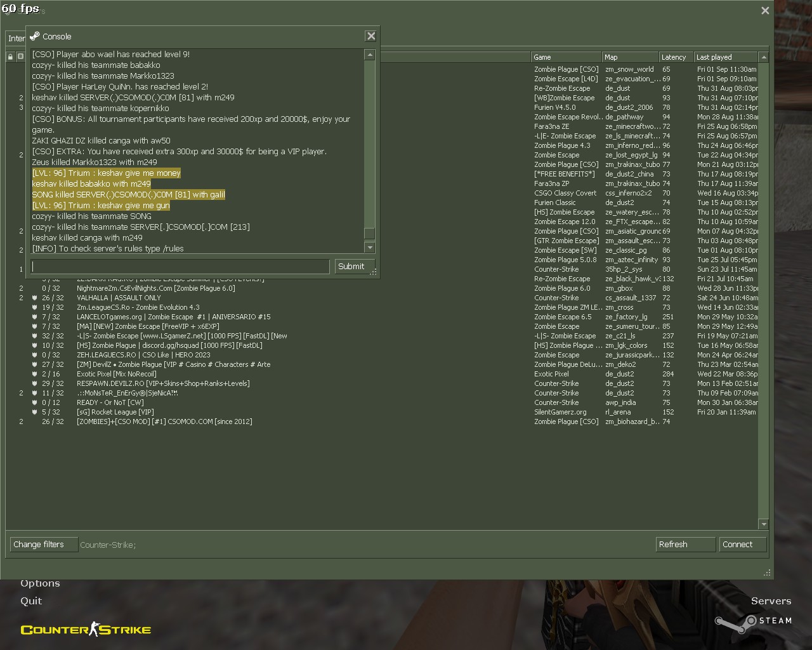Click the VAC shield beside Zm.LeagueCS.Ro
Viewport: 812px width, 650px height.
point(34,307)
